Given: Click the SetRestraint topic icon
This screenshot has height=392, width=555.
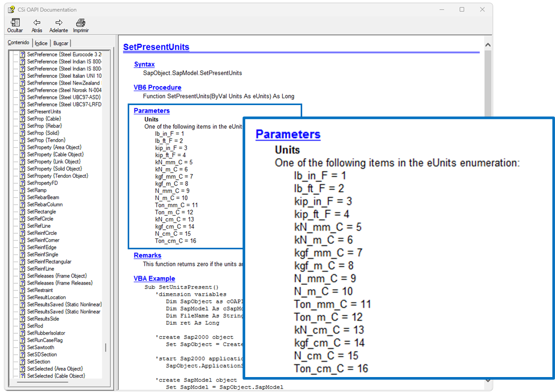Looking at the screenshot, I should 22,290.
